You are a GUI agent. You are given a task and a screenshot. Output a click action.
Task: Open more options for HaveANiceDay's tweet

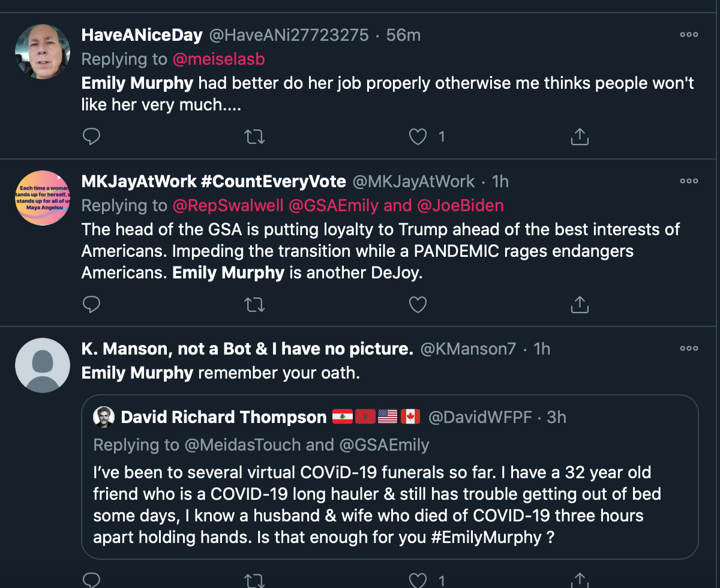tap(689, 35)
